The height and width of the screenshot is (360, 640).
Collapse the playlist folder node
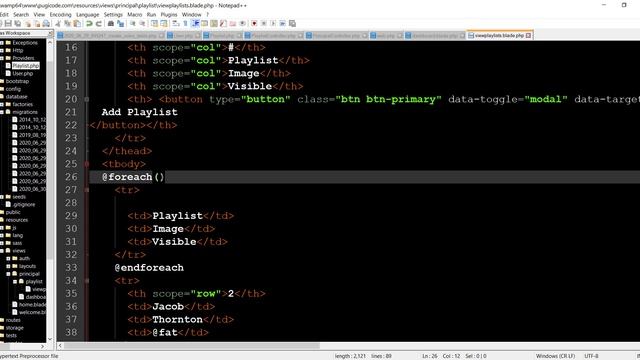[x=15, y=282]
